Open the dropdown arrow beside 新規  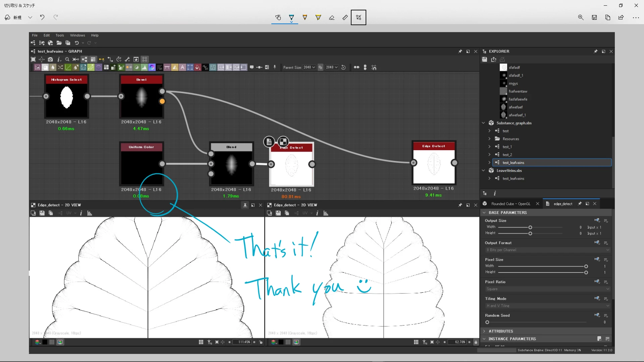[30, 17]
